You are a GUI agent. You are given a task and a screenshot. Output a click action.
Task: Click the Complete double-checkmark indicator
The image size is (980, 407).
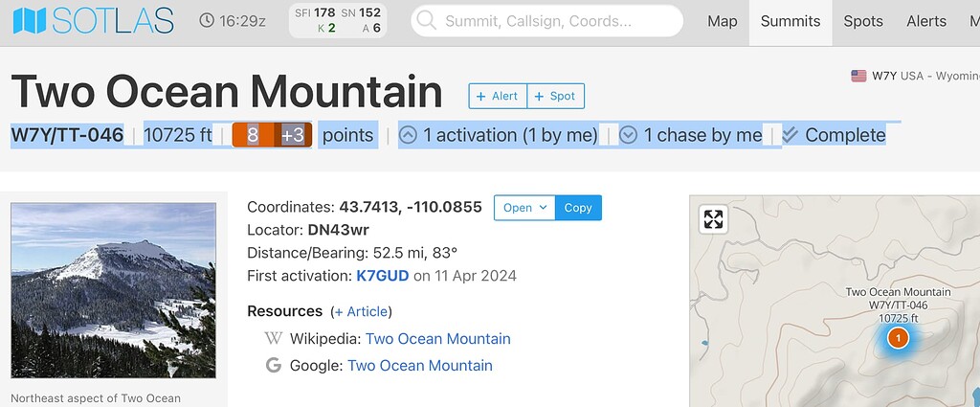[791, 135]
